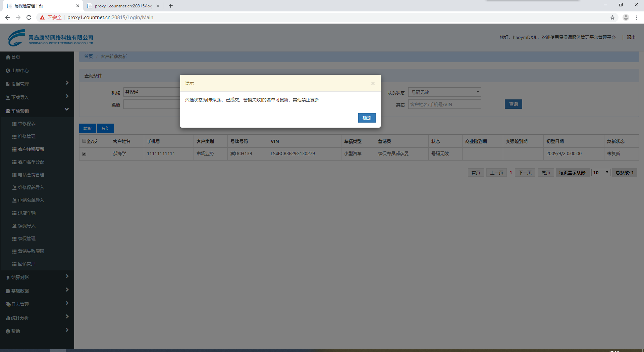Expand the 日志管理 sidebar menu
644x352 pixels.
pos(37,304)
